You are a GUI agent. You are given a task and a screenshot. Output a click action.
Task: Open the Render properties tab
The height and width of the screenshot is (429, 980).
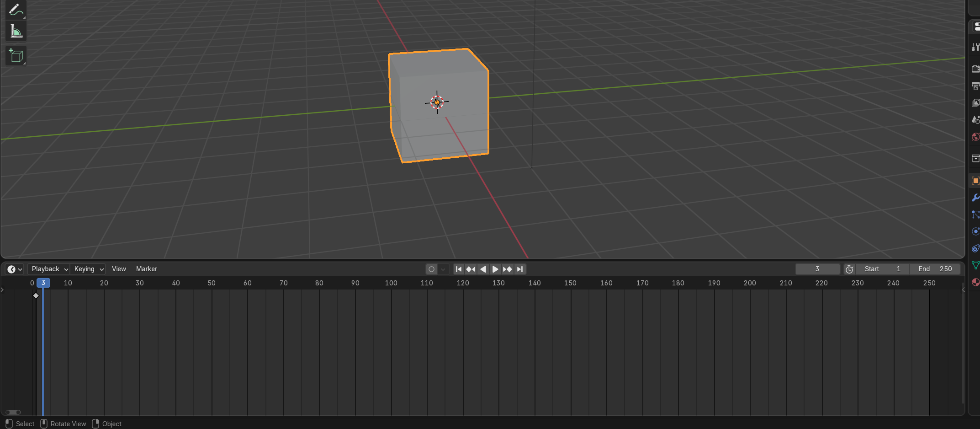[x=975, y=69]
